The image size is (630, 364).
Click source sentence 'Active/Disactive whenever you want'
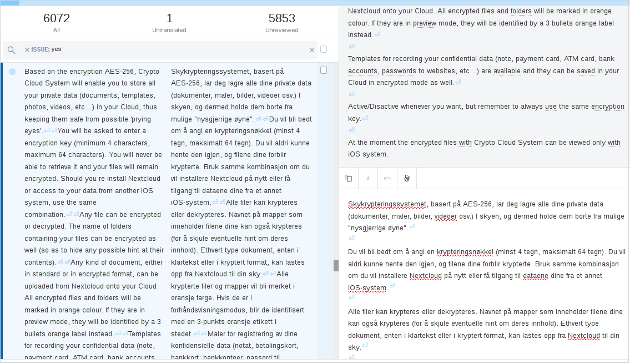(x=405, y=107)
